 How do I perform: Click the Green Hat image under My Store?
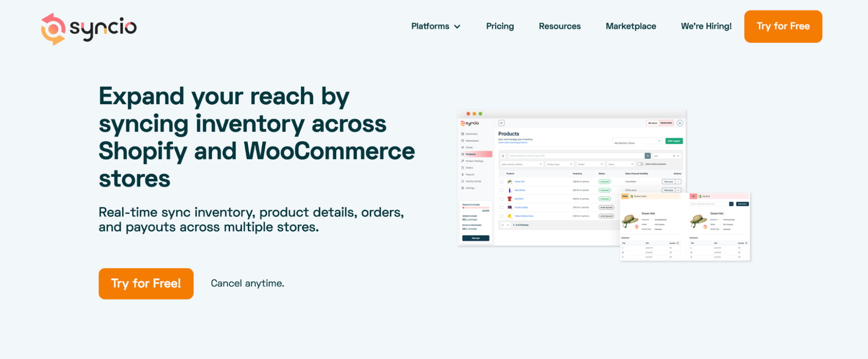[699, 221]
